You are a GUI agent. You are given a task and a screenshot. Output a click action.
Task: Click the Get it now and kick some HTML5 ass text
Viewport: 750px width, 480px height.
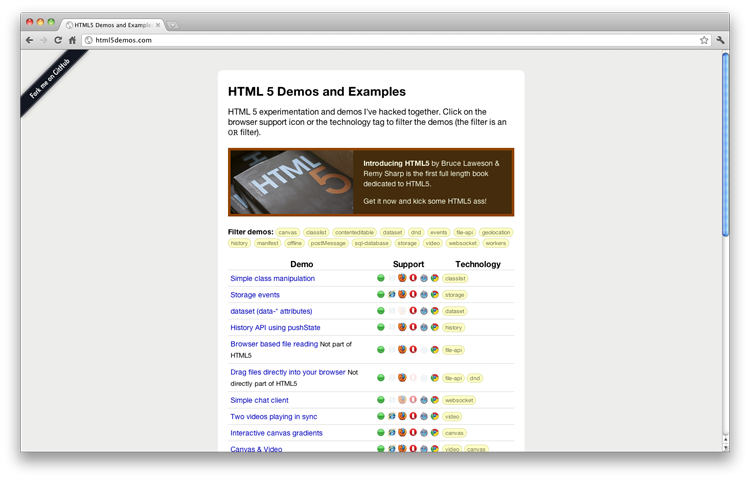(425, 201)
